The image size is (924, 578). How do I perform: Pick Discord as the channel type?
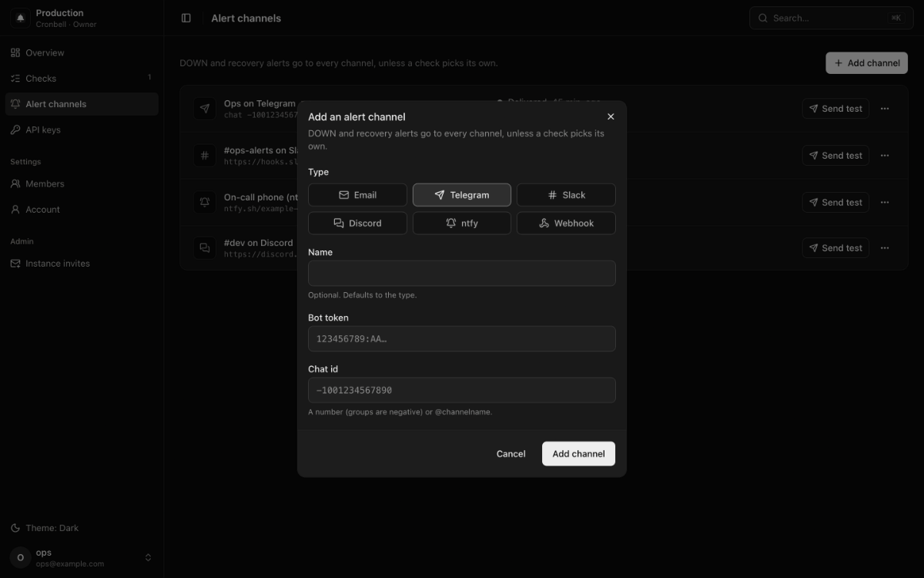357,223
